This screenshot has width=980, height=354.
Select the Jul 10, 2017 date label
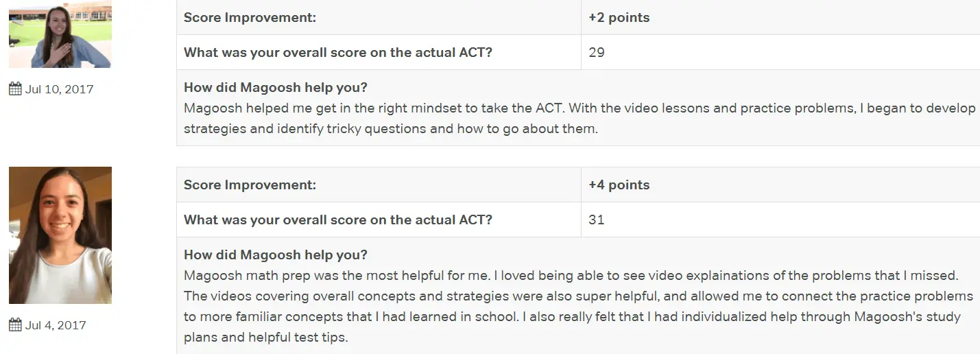pyautogui.click(x=59, y=89)
